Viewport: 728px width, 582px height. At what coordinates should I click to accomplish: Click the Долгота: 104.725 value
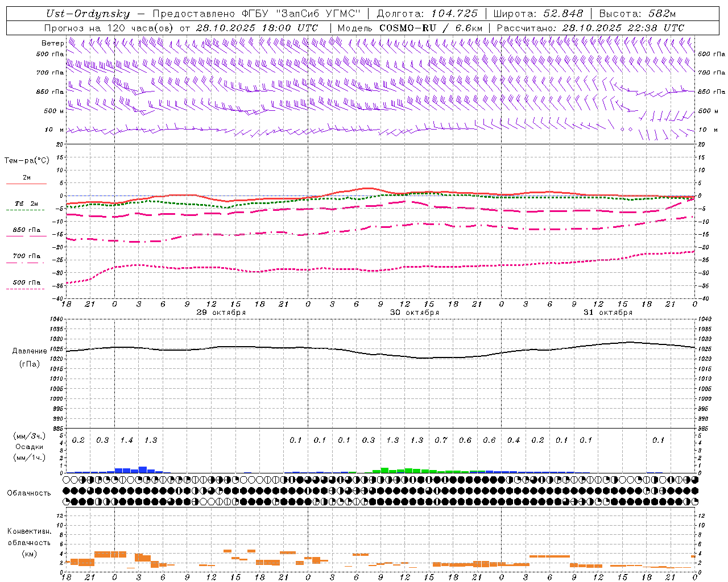click(427, 14)
